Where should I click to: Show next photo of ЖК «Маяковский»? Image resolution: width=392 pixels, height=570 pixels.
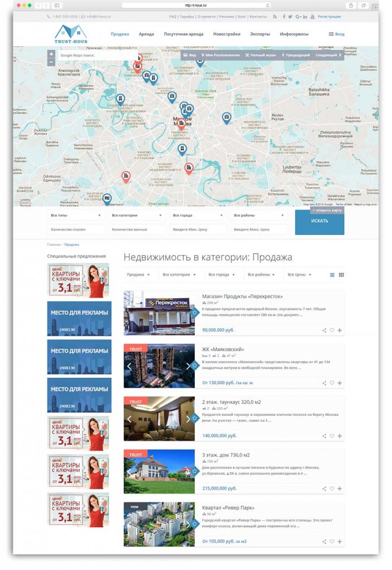(188, 366)
